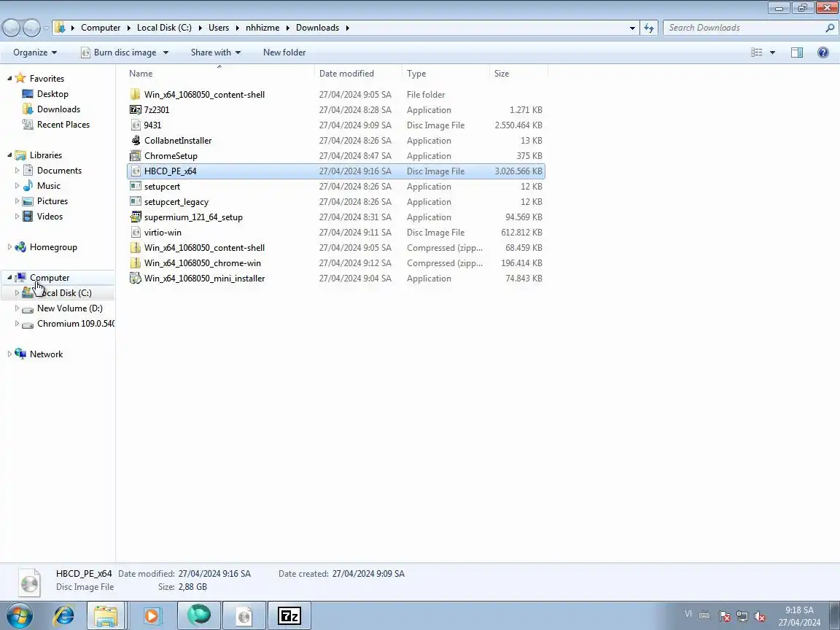Expand the Music library
The image size is (840, 630).
tap(17, 186)
